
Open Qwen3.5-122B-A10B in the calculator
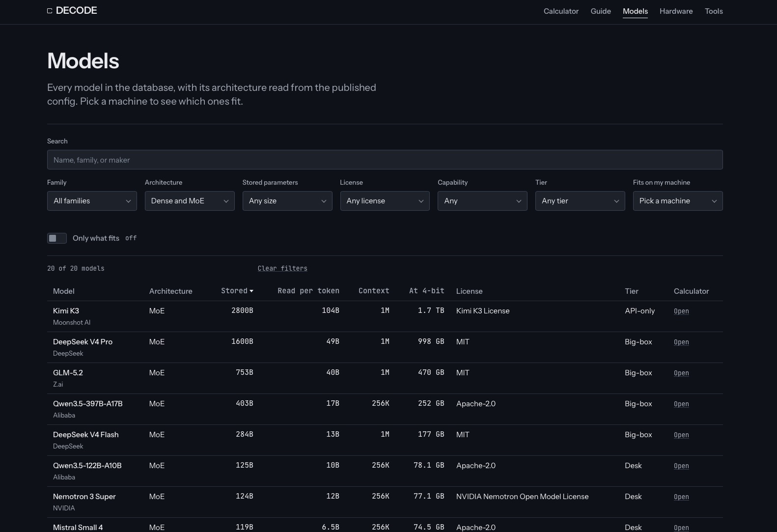[681, 466]
